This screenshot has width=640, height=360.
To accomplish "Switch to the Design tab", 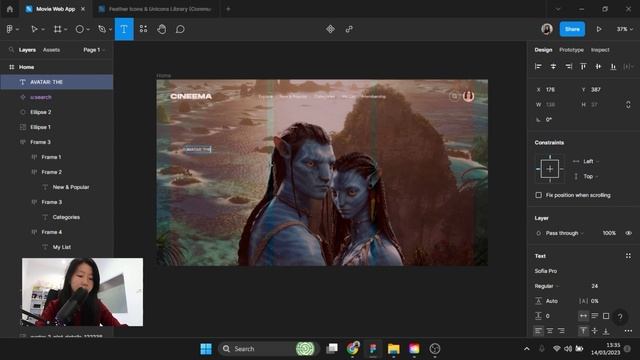I will tap(543, 50).
